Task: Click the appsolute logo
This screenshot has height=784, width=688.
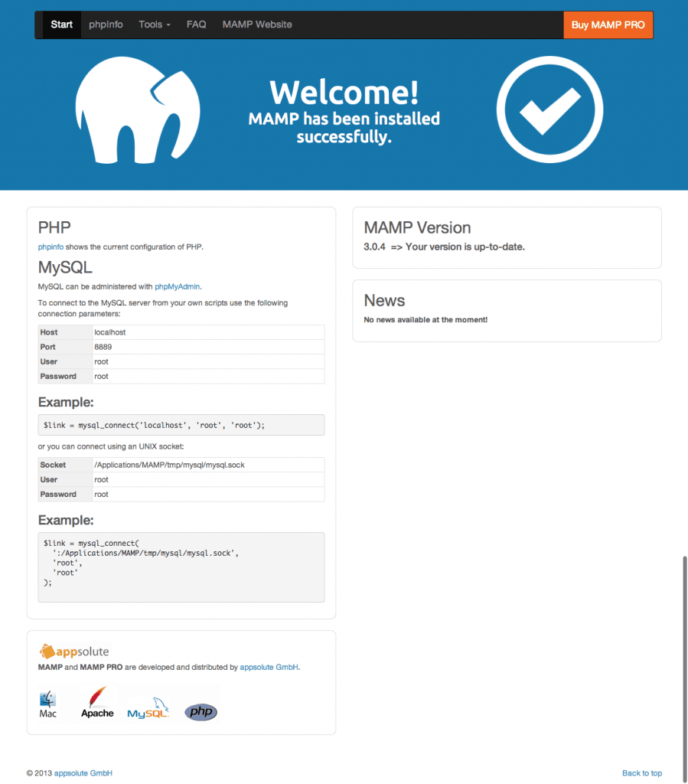Action: (74, 651)
